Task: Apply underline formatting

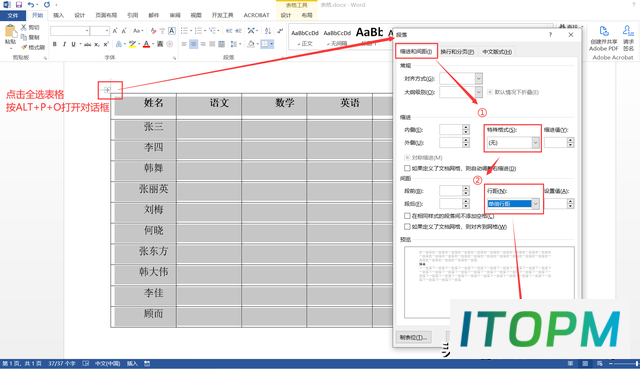Action: pos(73,44)
